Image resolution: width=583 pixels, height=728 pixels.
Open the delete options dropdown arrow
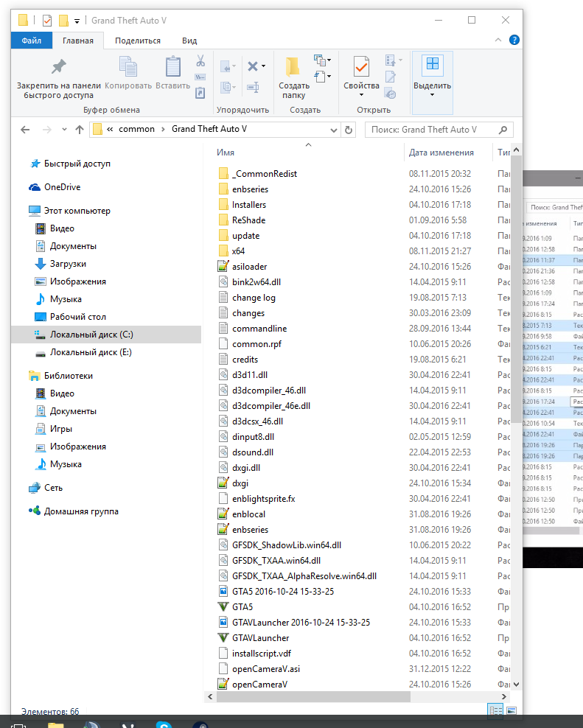(263, 66)
